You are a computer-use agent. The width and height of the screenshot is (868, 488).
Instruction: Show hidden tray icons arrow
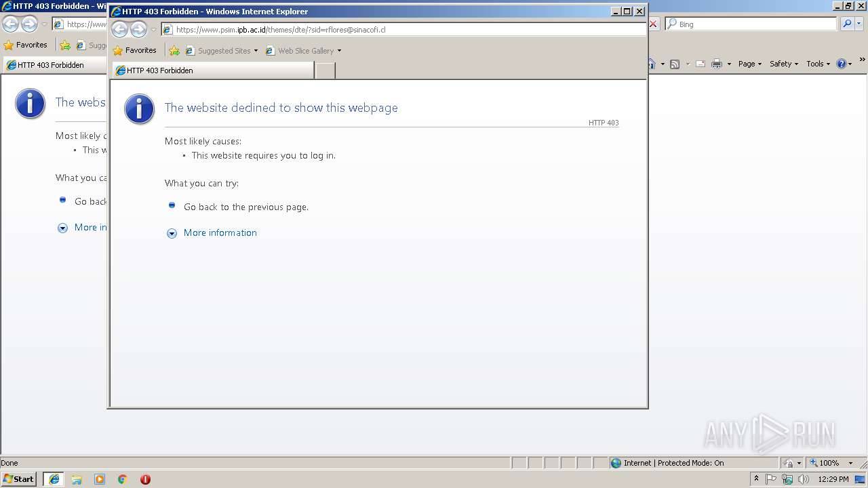(x=756, y=479)
